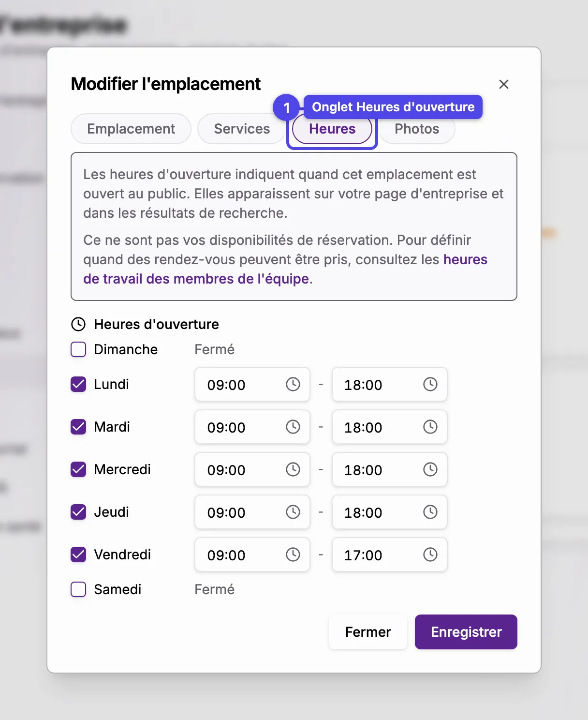Switch to the Emplacement tab
The width and height of the screenshot is (588, 720).
click(131, 129)
